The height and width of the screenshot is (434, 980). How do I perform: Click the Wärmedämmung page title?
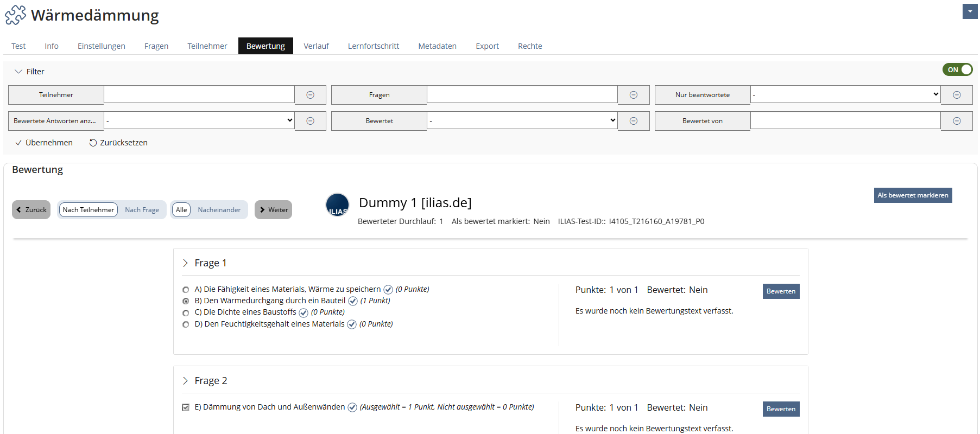pyautogui.click(x=95, y=15)
